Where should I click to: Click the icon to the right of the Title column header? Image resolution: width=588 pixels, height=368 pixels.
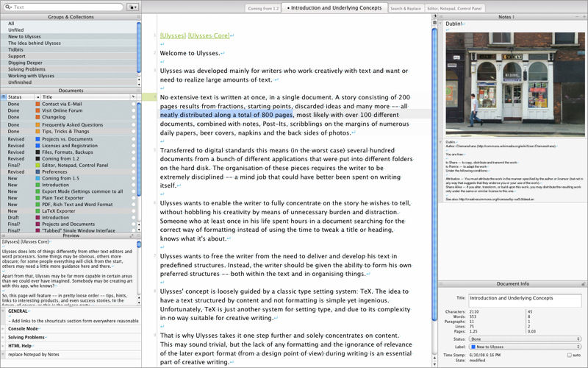(133, 97)
